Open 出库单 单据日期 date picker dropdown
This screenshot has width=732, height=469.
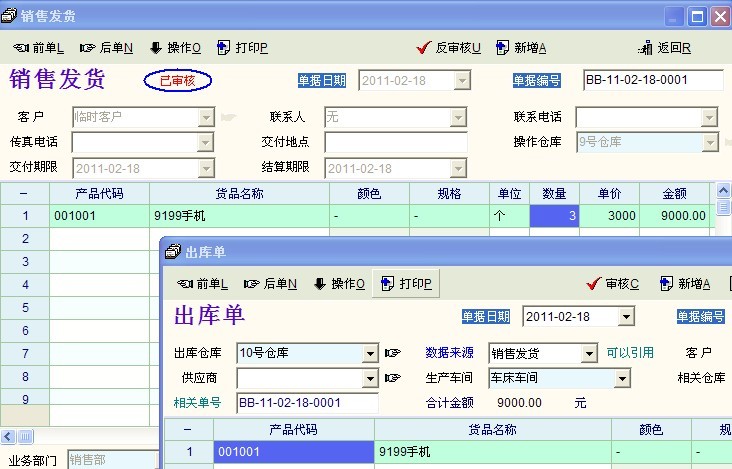coord(626,317)
